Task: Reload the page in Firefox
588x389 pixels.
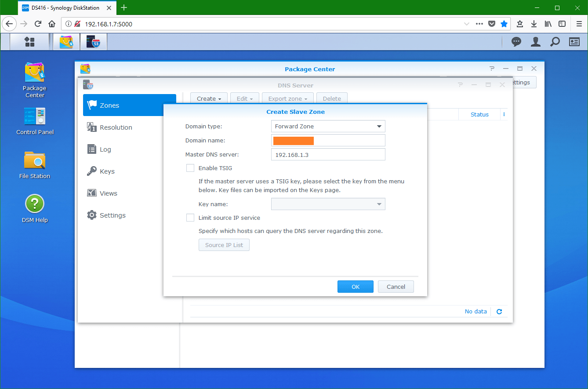Action: pyautogui.click(x=38, y=24)
